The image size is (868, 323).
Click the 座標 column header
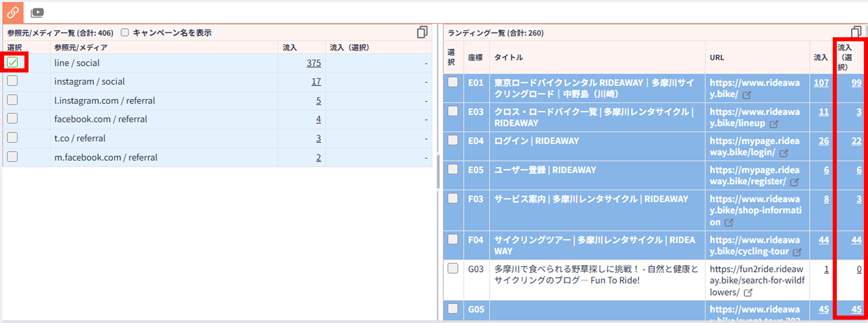tap(475, 57)
